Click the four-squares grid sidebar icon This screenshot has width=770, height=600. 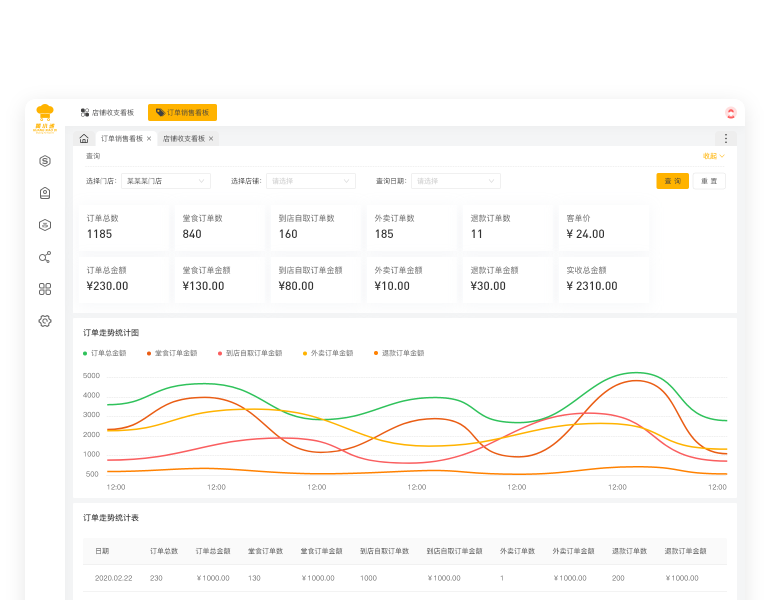coord(45,289)
